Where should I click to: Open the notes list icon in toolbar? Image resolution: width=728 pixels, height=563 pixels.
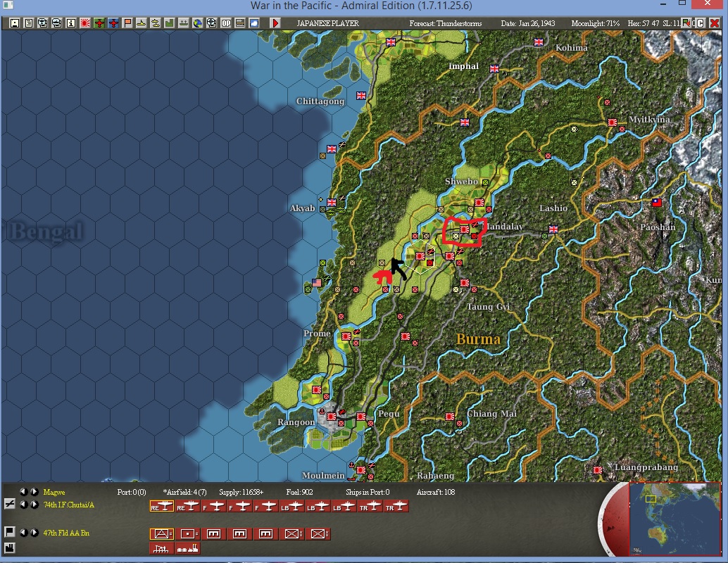point(29,23)
